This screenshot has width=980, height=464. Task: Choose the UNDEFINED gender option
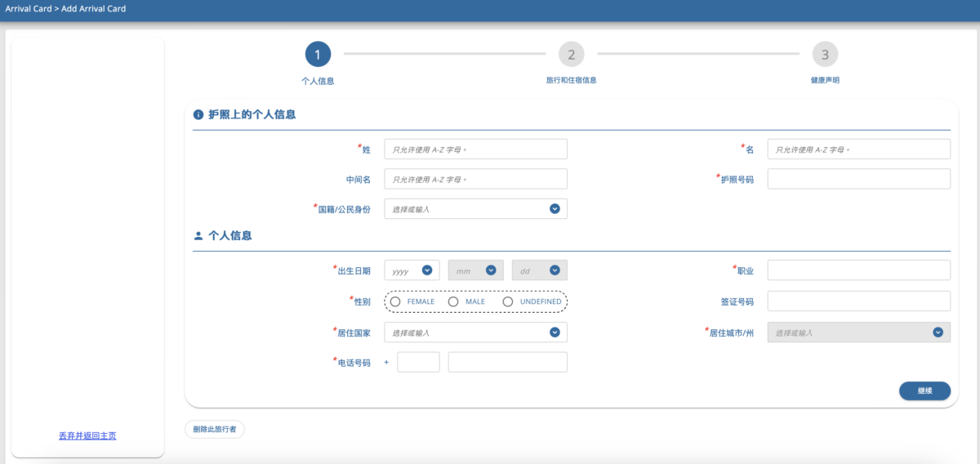(x=508, y=301)
